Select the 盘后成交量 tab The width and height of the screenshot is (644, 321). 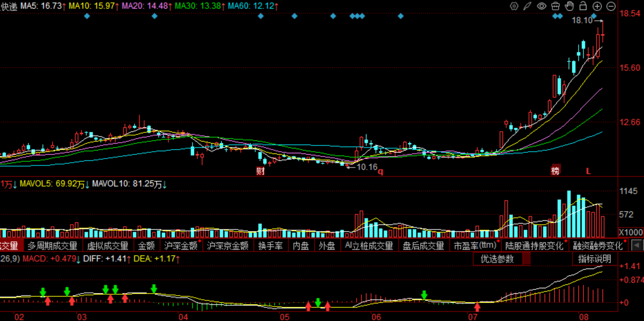tap(423, 246)
